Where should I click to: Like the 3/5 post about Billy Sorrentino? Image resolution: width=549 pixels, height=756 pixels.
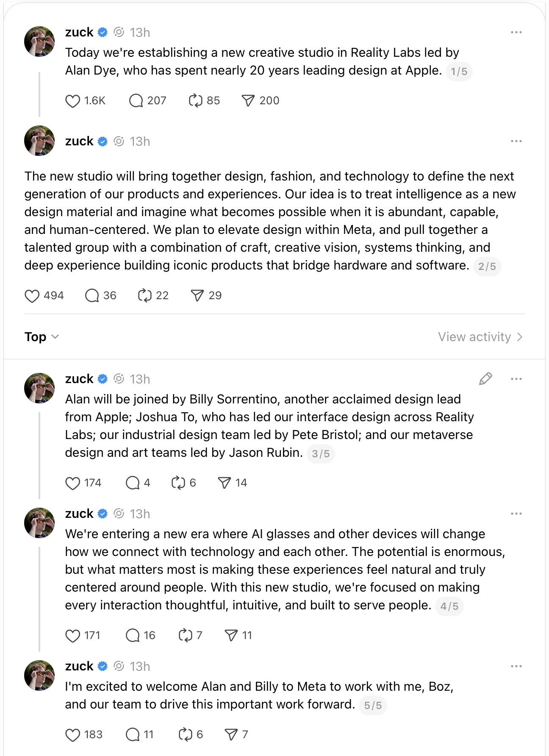pos(73,483)
